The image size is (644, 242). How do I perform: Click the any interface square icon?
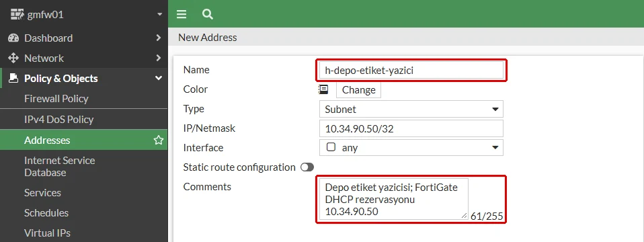point(331,147)
